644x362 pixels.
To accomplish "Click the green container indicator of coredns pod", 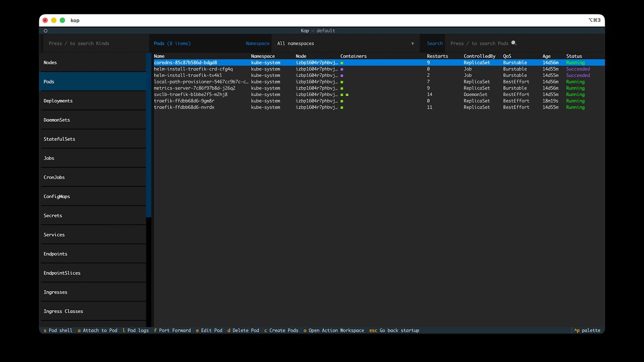I will pos(342,63).
